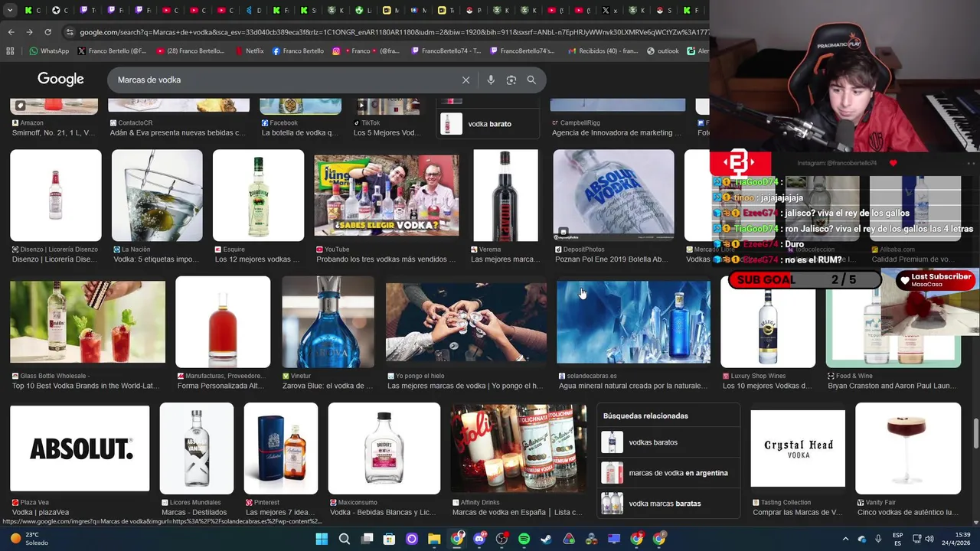Screen dimensions: 980x551
Task: Open the outlook bookmark
Action: coord(662,51)
